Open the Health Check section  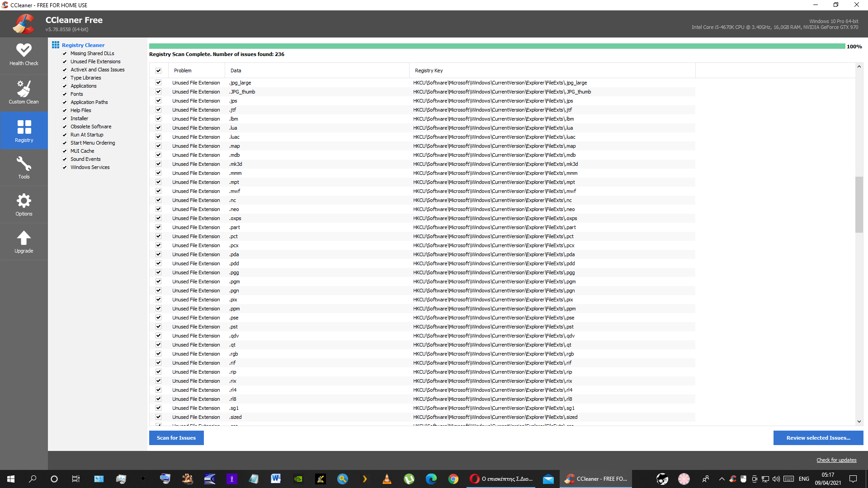click(24, 55)
